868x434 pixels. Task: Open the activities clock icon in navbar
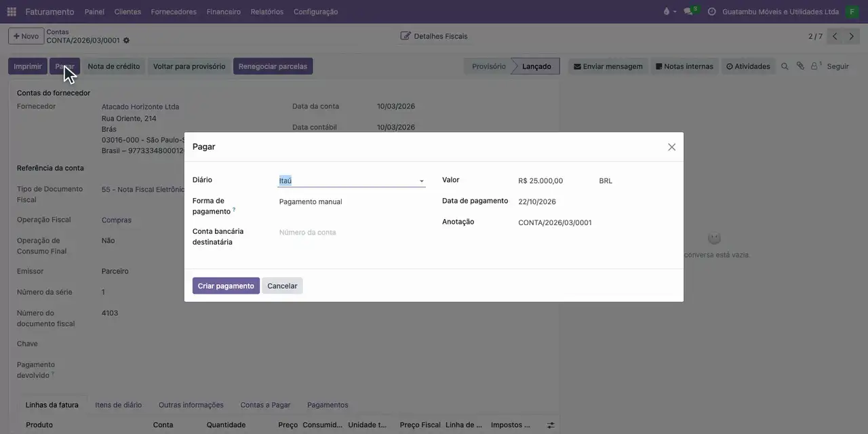(x=711, y=12)
